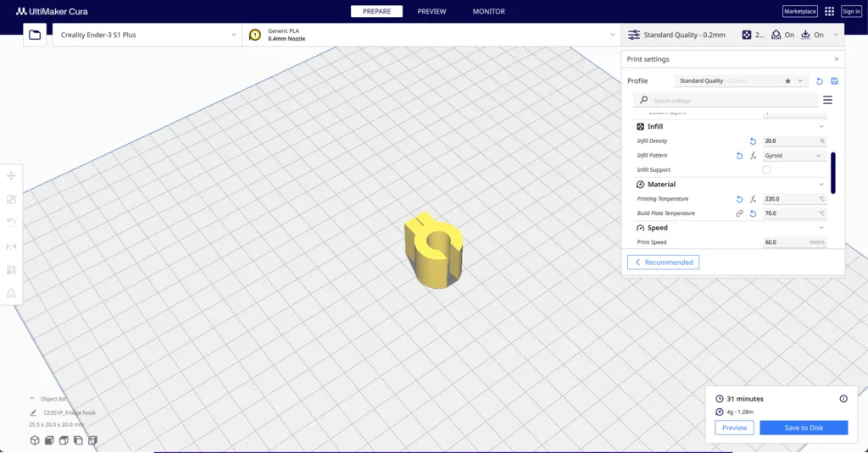Click the '4g · 1.28m' material usage text
This screenshot has height=453, width=868.
740,412
